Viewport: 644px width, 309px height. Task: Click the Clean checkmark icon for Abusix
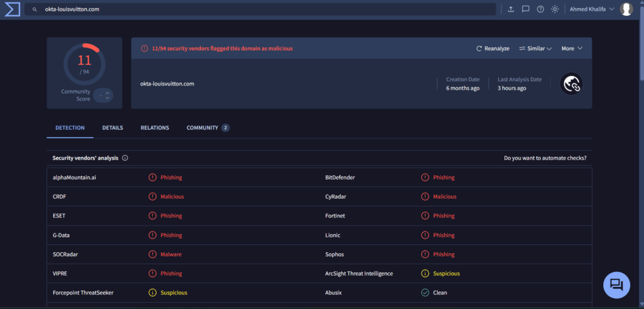425,293
